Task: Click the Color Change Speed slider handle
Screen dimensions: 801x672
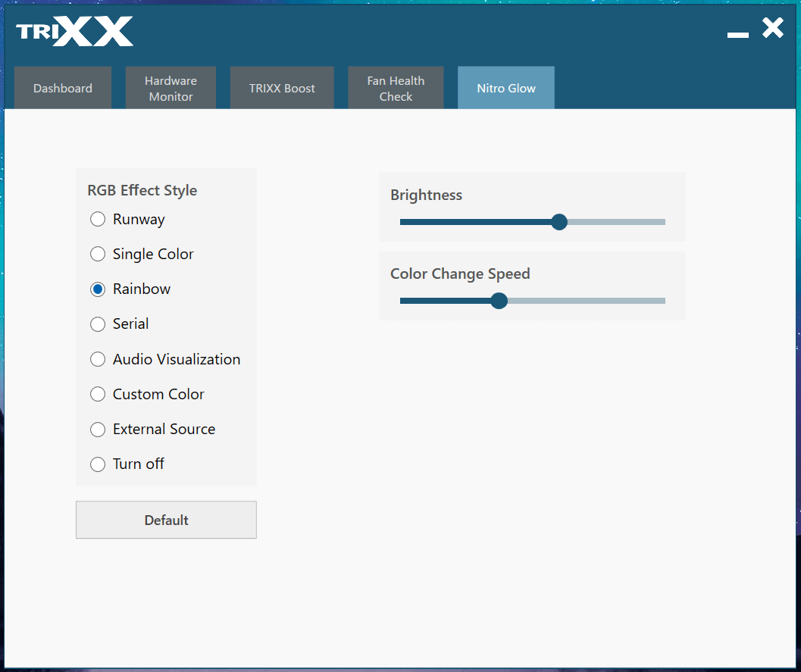Action: point(499,301)
